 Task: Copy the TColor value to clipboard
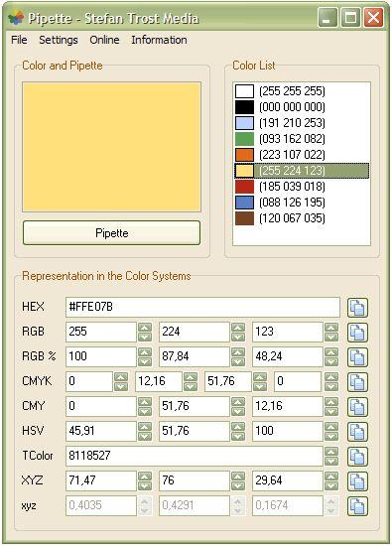tap(357, 457)
